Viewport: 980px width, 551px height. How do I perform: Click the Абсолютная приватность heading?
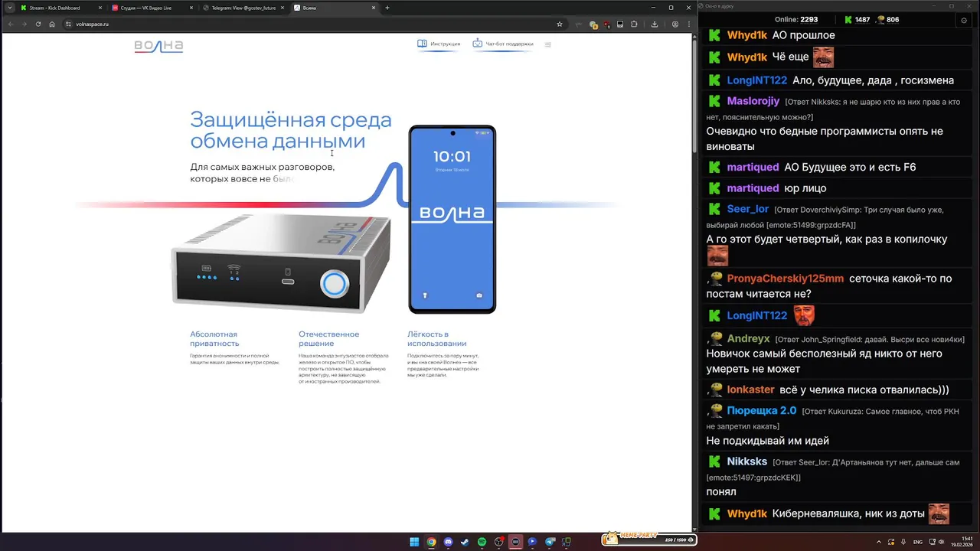pos(214,338)
